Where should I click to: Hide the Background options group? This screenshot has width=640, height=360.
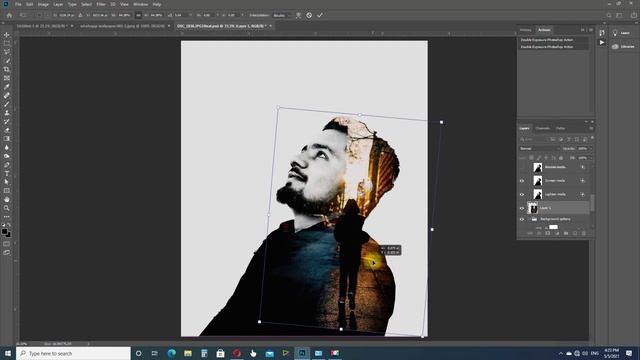[x=522, y=219]
